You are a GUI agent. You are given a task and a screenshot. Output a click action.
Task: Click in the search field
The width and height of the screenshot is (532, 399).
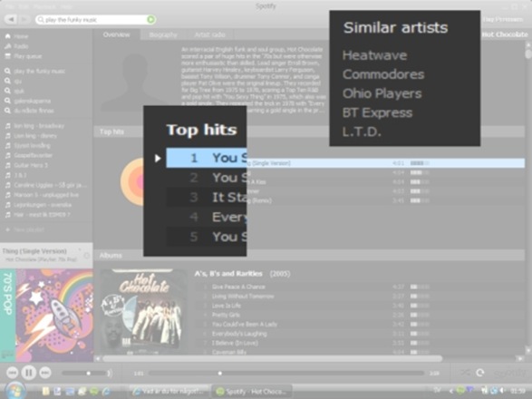tap(92, 20)
